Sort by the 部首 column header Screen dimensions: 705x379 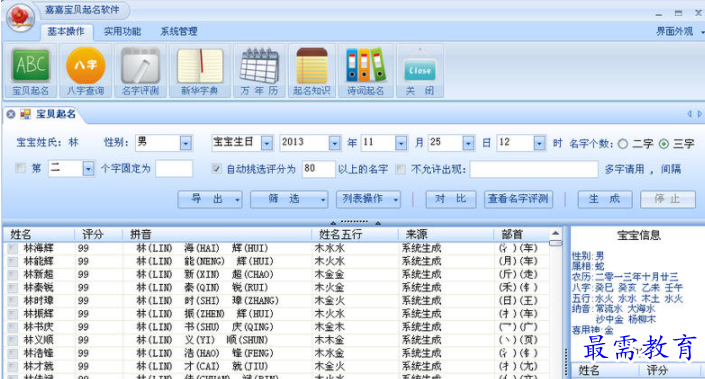tap(522, 234)
